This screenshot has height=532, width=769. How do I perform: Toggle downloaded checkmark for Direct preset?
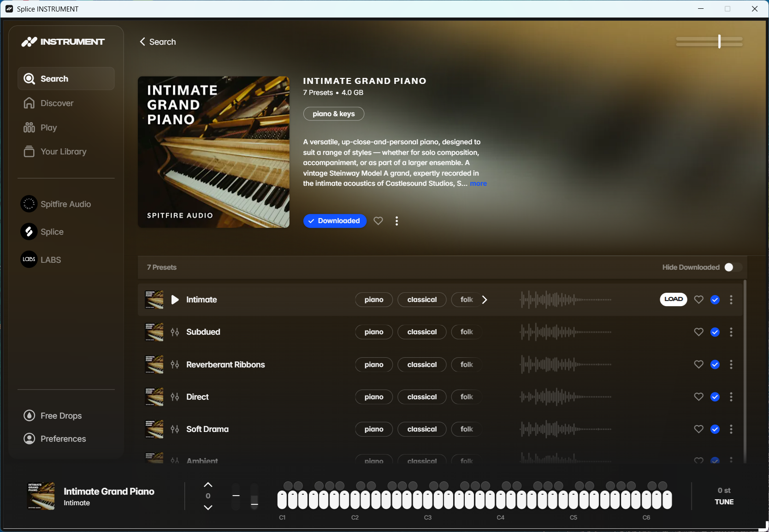pyautogui.click(x=715, y=397)
